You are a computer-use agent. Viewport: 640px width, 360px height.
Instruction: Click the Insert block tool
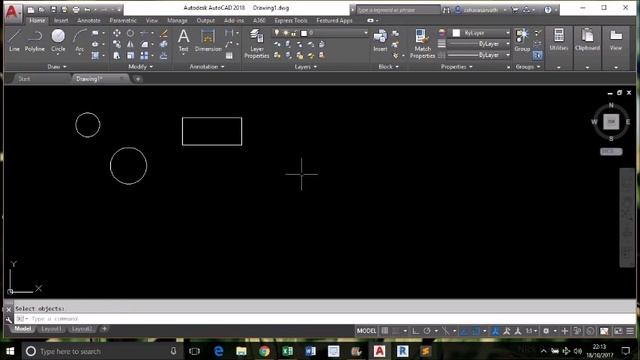click(x=380, y=40)
